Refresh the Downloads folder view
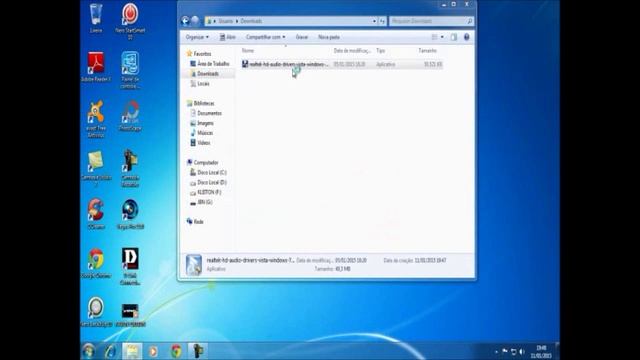 click(382, 21)
